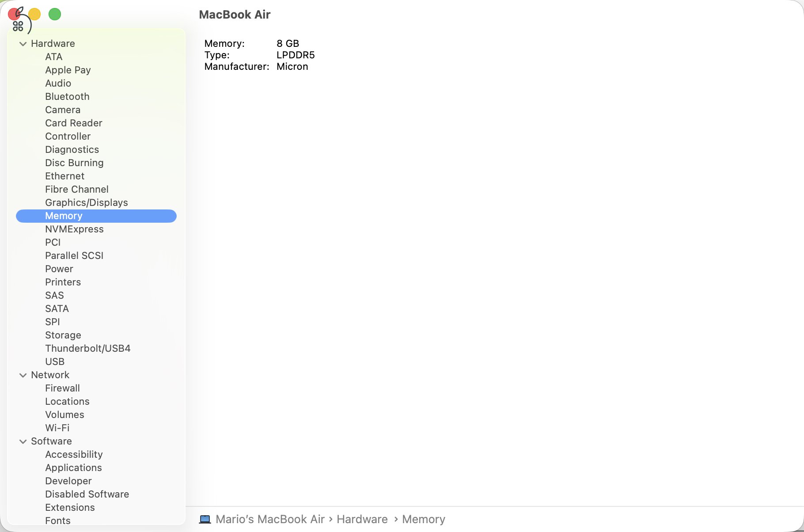Click Memory in the bottom path bar
Screen dimensions: 804x532
coord(424,519)
